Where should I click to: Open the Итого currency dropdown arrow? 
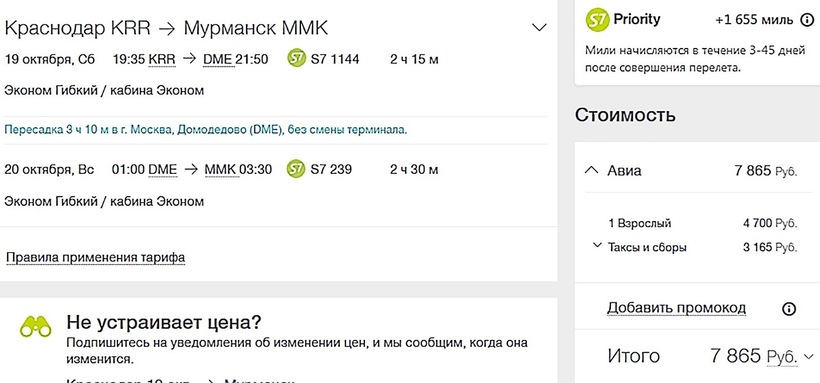coord(808,357)
